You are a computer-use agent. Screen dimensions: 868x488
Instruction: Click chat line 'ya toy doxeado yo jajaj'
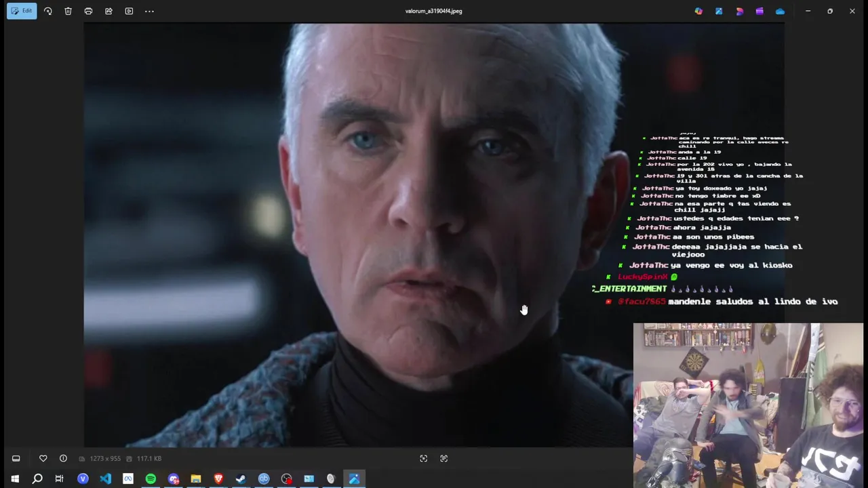click(x=722, y=188)
